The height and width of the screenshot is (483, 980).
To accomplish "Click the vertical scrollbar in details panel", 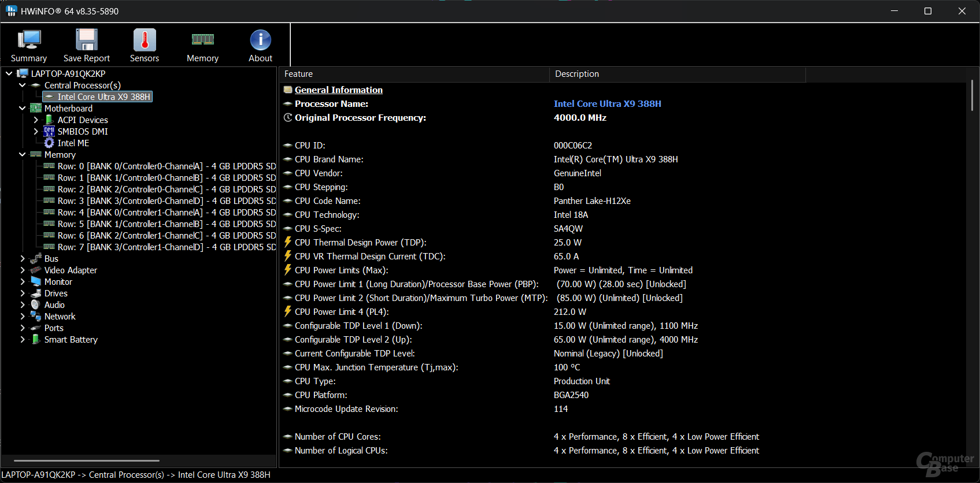I will coord(972,95).
